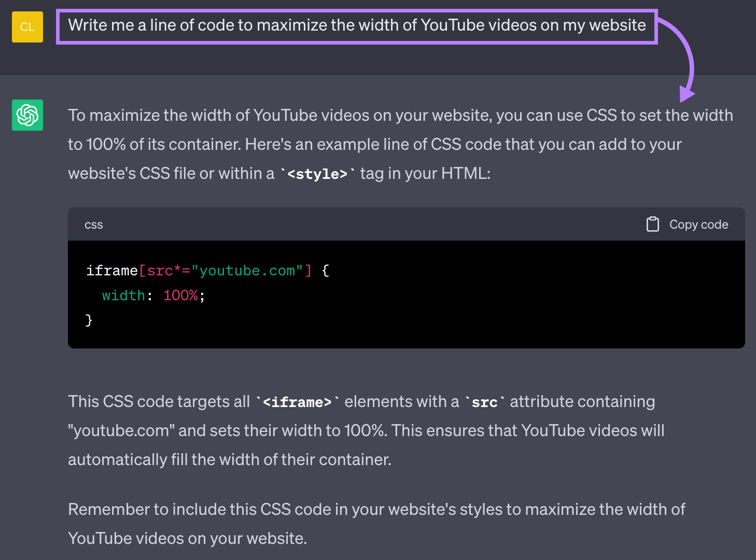Click the inline src attribute mention
This screenshot has height=560, width=756.
[484, 401]
